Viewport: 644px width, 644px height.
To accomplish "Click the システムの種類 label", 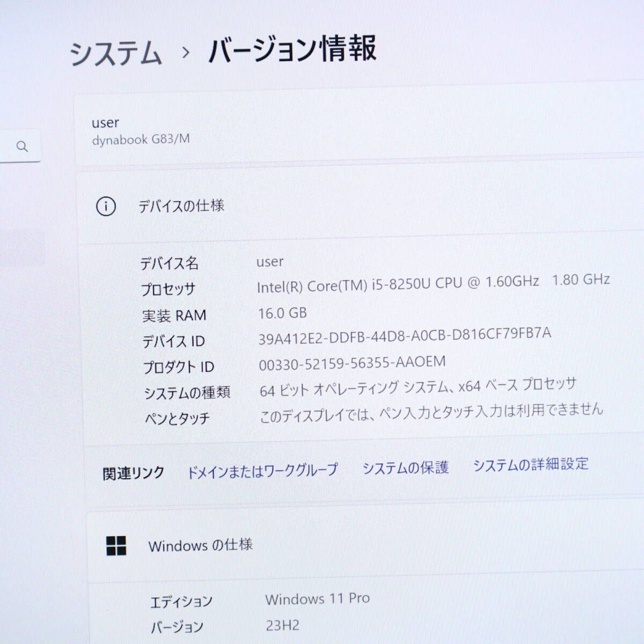I will tap(187, 393).
